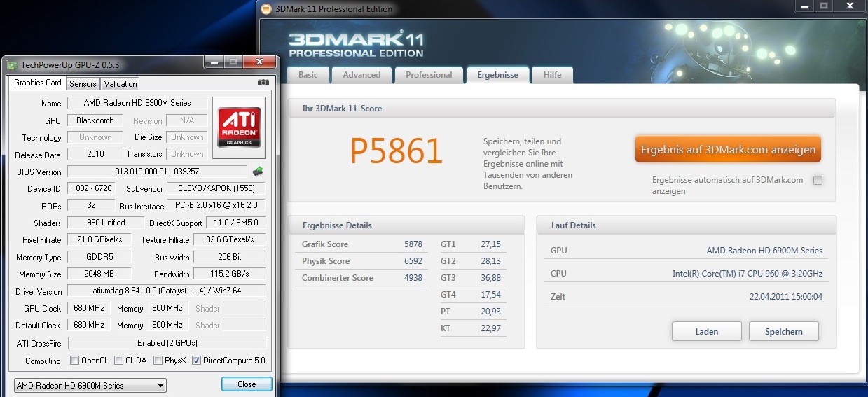The height and width of the screenshot is (397, 868).
Task: Click the CPU Intel Core i7 960 text
Action: [748, 274]
